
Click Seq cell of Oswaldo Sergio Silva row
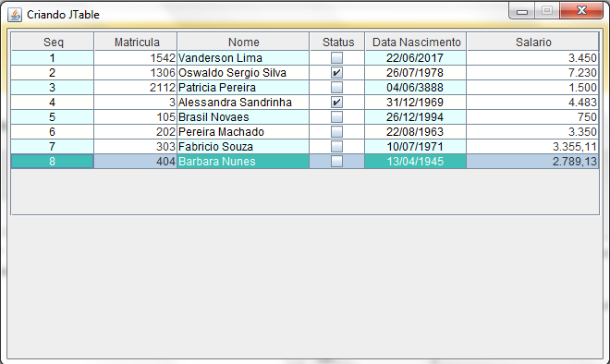pyautogui.click(x=53, y=73)
